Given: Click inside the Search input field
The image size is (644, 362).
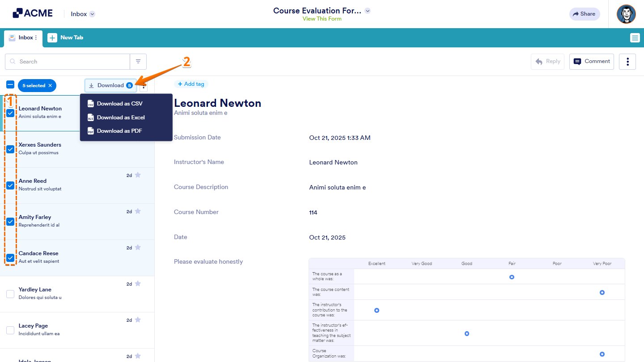Looking at the screenshot, I should click(x=67, y=61).
